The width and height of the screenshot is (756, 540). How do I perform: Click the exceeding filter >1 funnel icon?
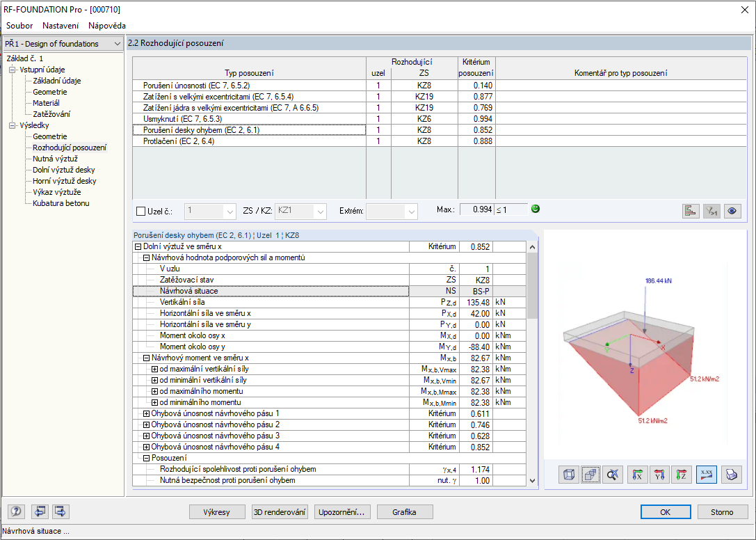click(711, 211)
